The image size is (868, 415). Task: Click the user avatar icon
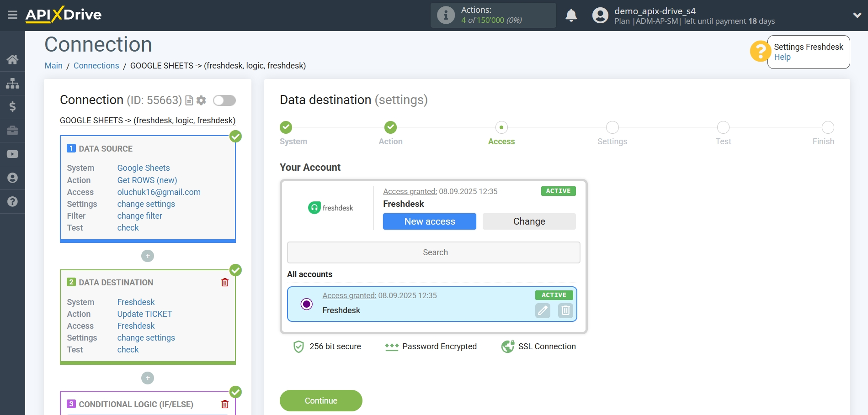[600, 16]
